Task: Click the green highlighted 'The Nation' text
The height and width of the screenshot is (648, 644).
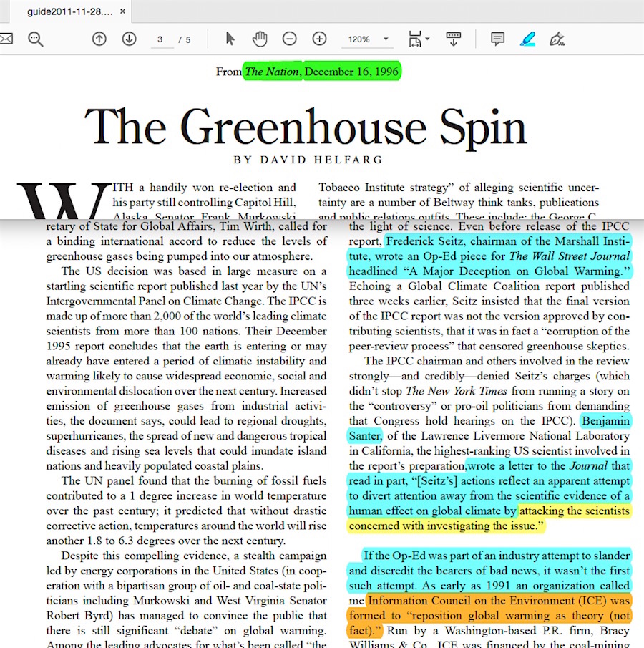Action: pyautogui.click(x=272, y=72)
